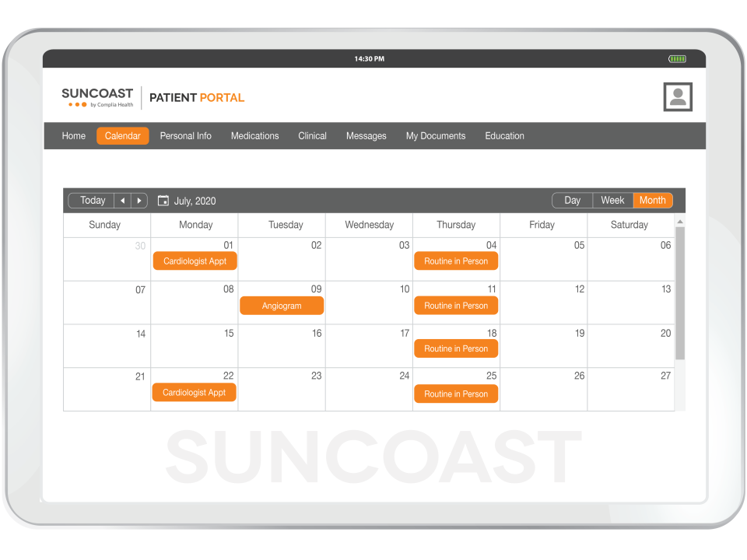Open the Calendar navigation tab
Screen dimensions: 747x560
[x=122, y=135]
